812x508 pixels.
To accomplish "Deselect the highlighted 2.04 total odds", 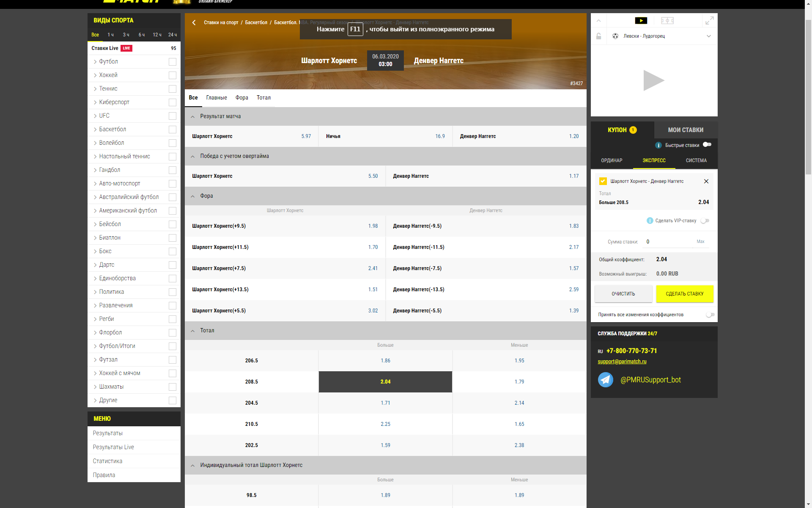I will tap(385, 382).
